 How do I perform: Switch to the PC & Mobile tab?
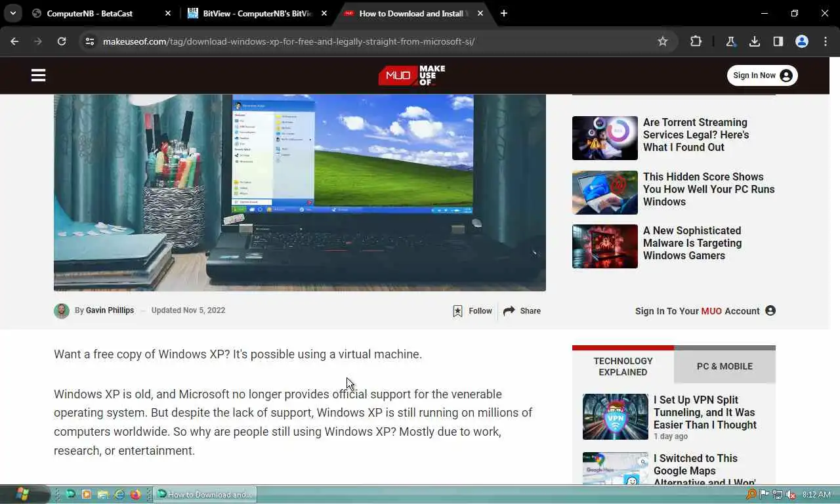point(724,366)
